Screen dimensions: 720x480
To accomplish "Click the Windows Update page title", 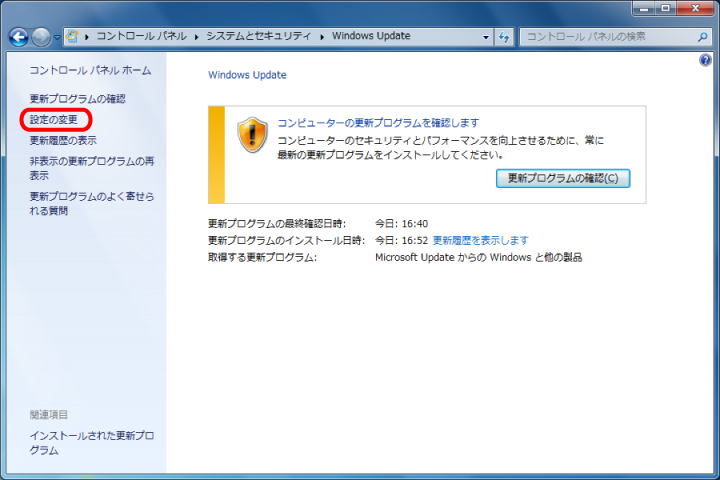I will tap(247, 75).
